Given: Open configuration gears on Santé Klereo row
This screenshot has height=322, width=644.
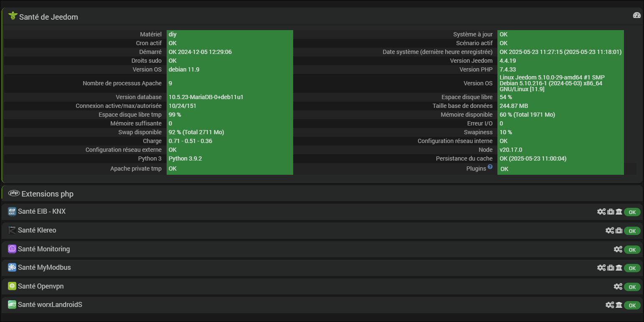Looking at the screenshot, I should tap(610, 230).
